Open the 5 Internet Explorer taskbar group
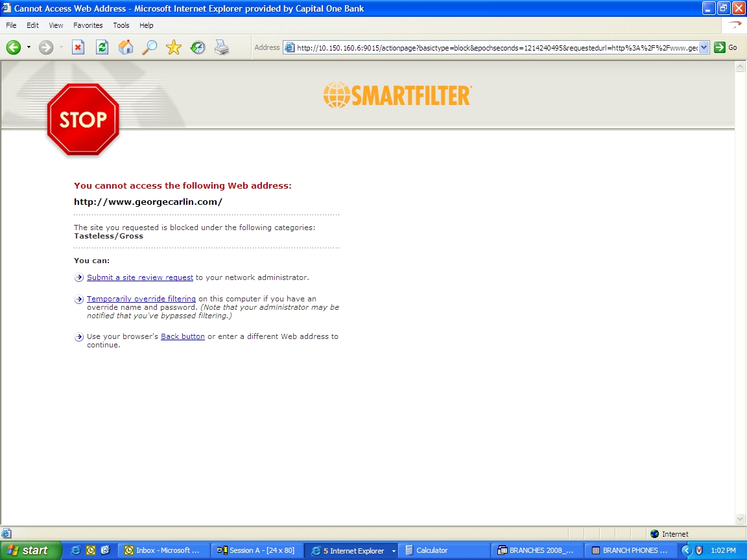The height and width of the screenshot is (560, 747). coord(351,550)
